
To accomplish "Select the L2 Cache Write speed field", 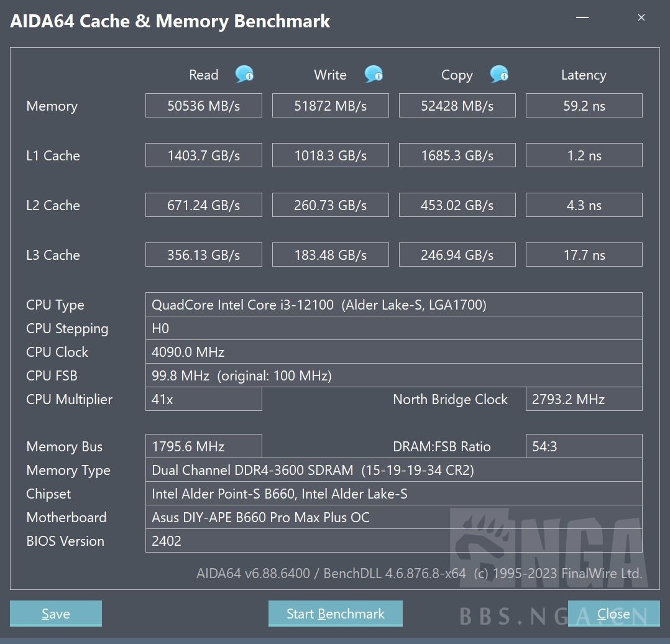I will pos(330,205).
